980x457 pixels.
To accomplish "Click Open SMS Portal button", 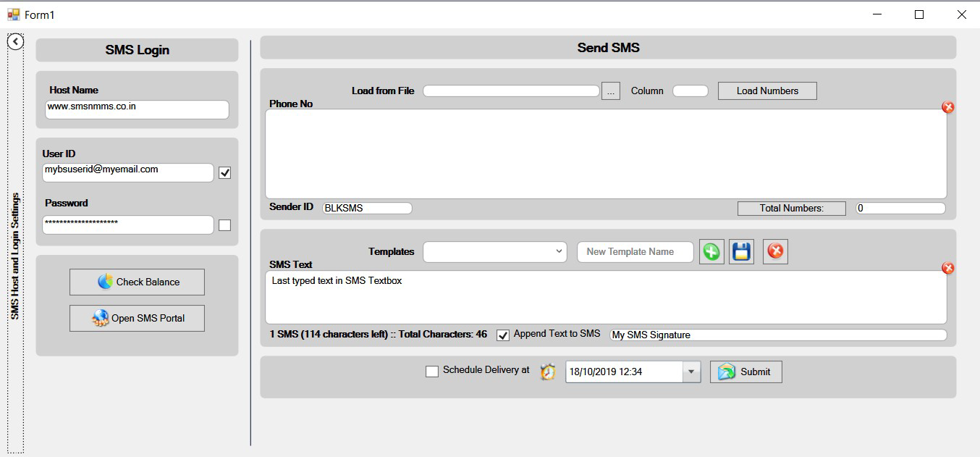I will pyautogui.click(x=137, y=318).
